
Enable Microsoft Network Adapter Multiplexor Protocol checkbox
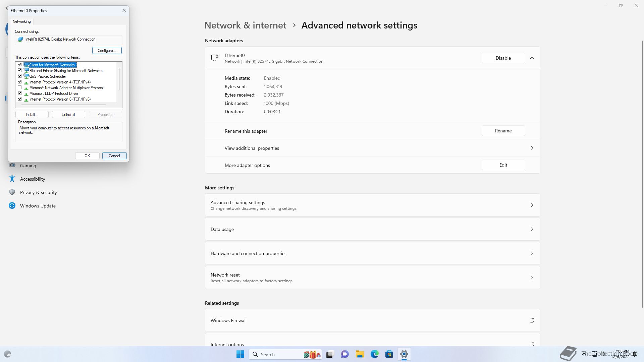(x=19, y=87)
